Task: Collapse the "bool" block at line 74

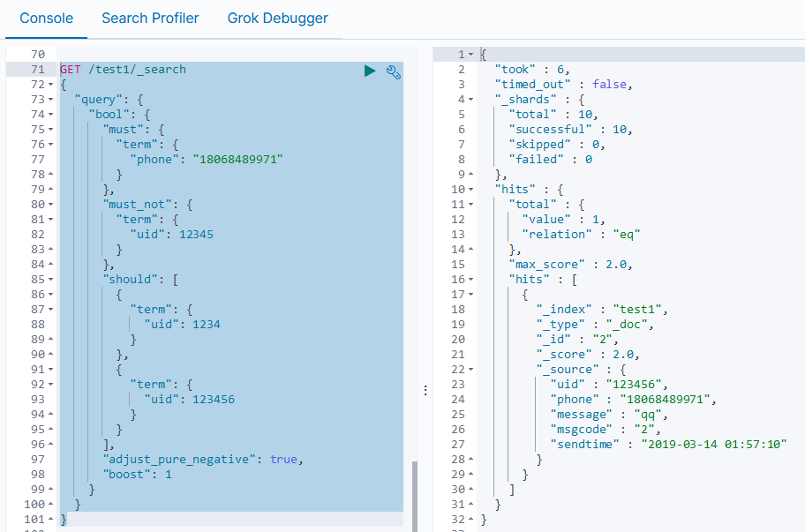Action: point(51,114)
